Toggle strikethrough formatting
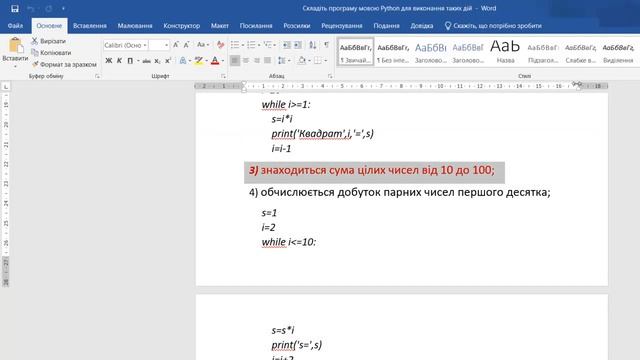The height and width of the screenshot is (360, 640). point(146,61)
